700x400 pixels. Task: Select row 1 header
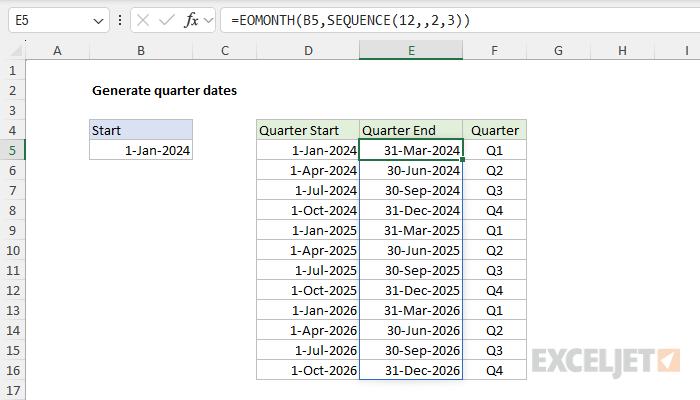click(x=12, y=71)
